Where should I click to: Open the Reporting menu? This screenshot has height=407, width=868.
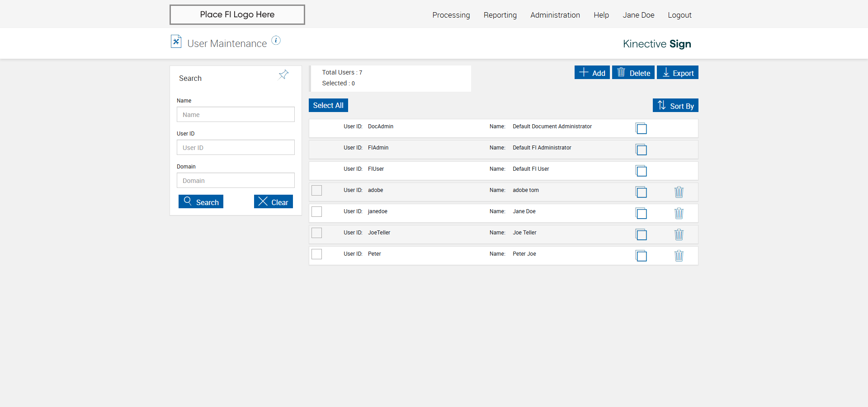tap(500, 15)
